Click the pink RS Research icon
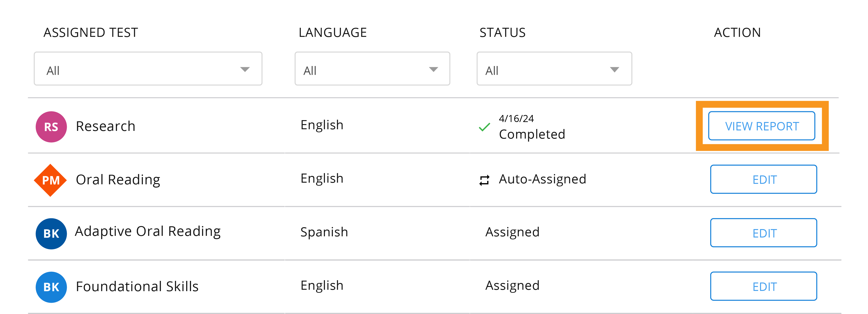868x314 pixels. click(51, 126)
